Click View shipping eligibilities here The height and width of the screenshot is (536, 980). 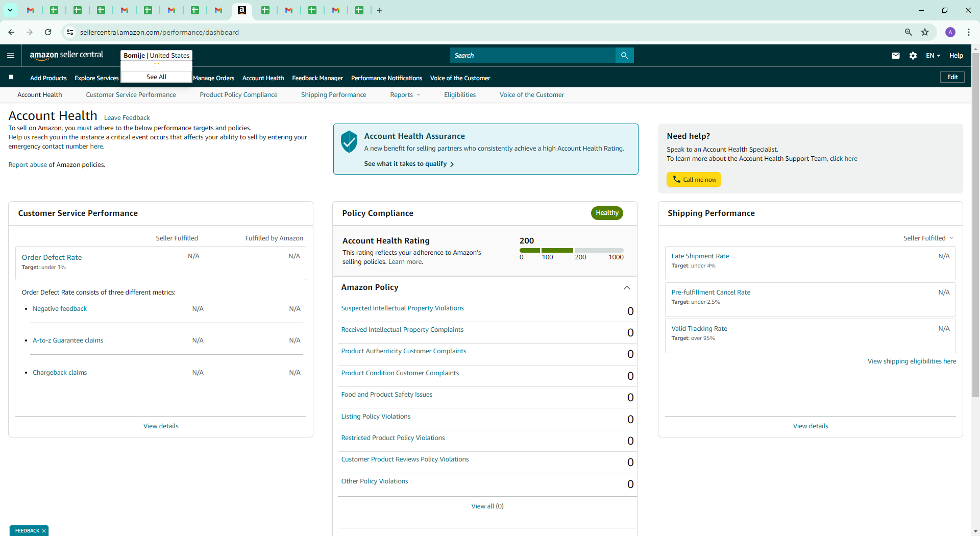click(x=912, y=361)
